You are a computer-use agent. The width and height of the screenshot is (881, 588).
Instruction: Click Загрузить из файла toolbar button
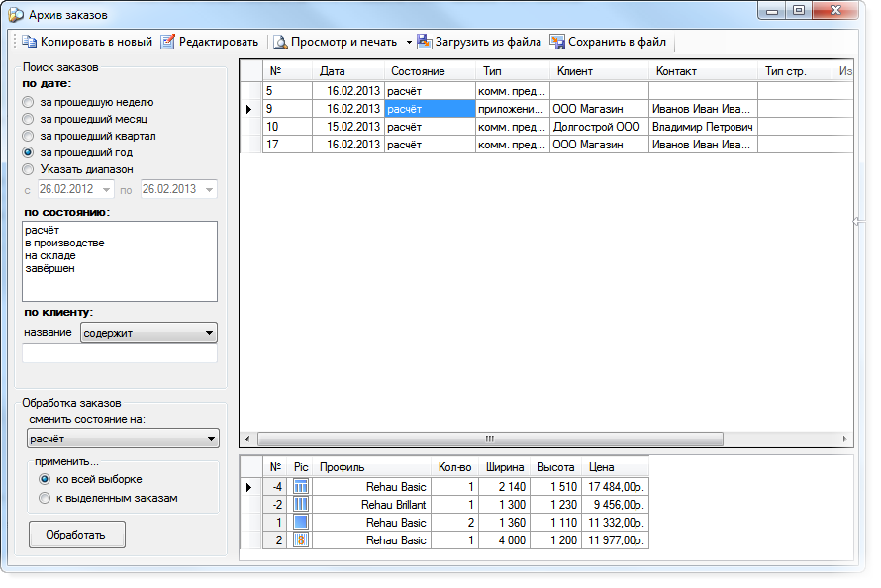(479, 42)
